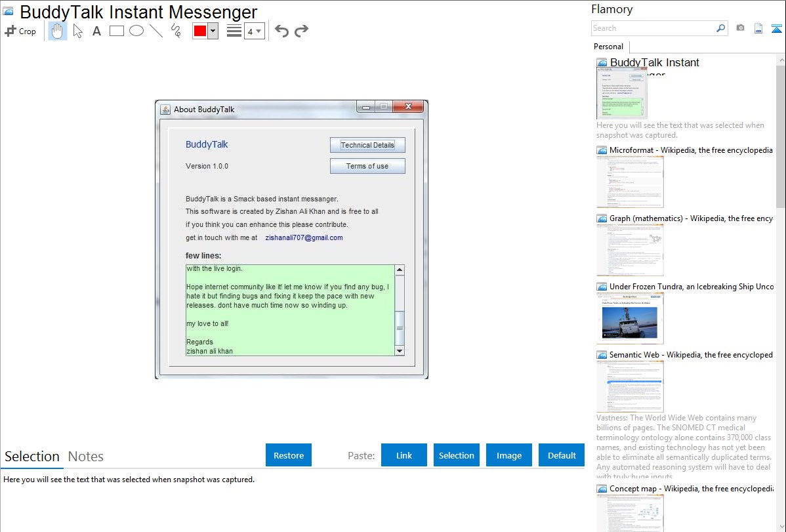
Task: Open the Under Frozen Tundra snapshot thumbnail
Action: 630,318
